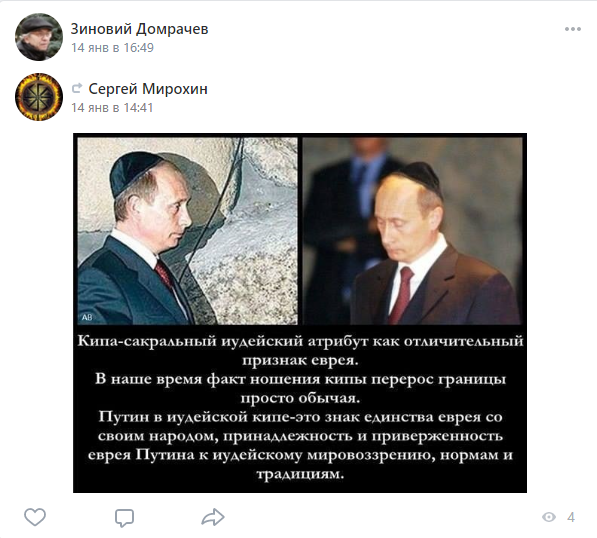
Task: Open Сергей Мирохин's round emblem avatar
Action: point(38,97)
